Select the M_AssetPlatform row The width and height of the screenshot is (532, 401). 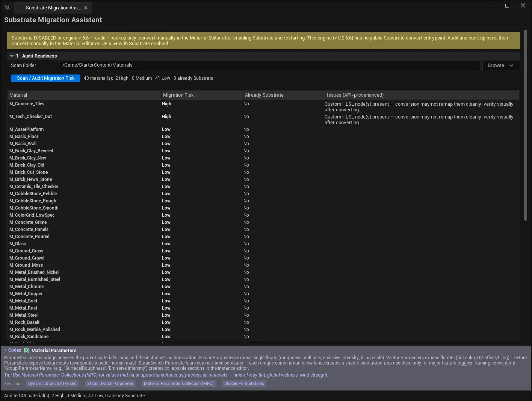[x=263, y=129]
